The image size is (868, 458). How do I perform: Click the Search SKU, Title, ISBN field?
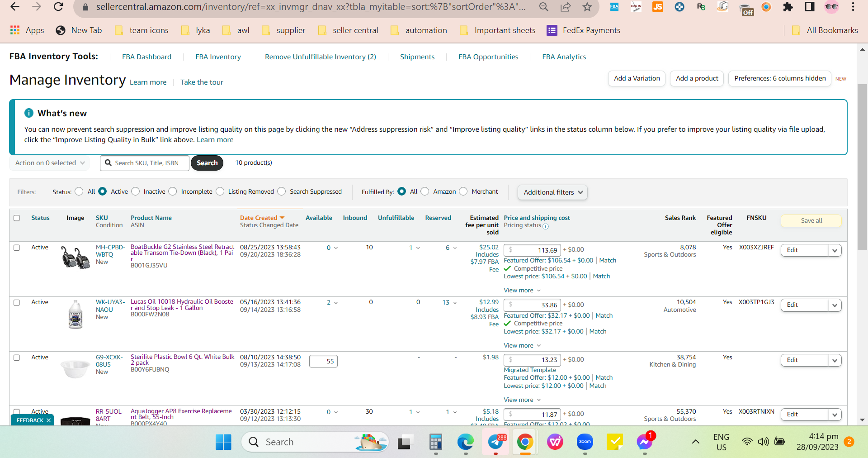click(145, 163)
